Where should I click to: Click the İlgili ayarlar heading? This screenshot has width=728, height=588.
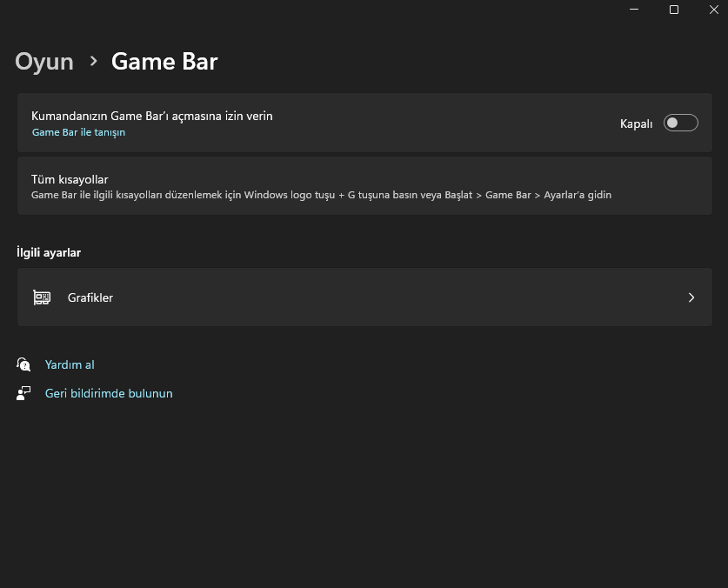pos(49,252)
